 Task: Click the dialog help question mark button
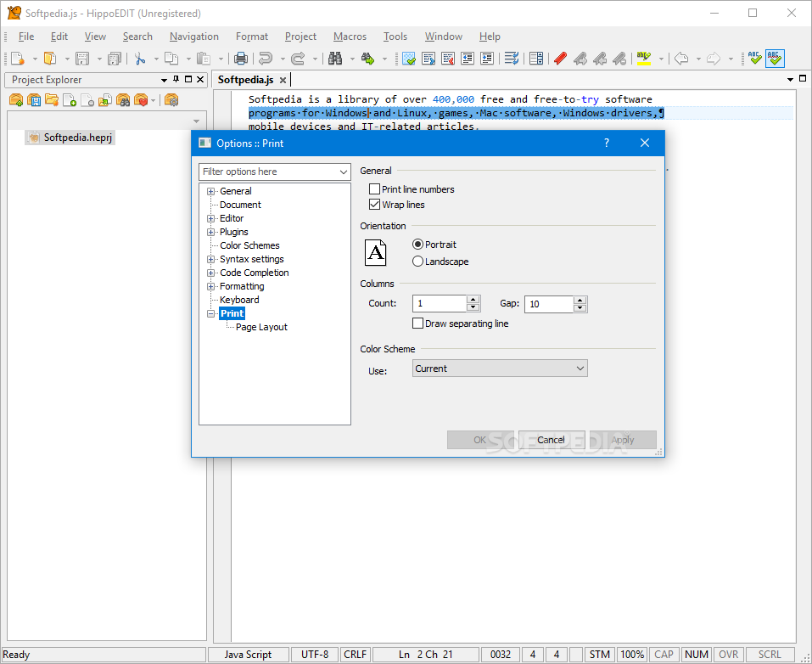pyautogui.click(x=607, y=143)
